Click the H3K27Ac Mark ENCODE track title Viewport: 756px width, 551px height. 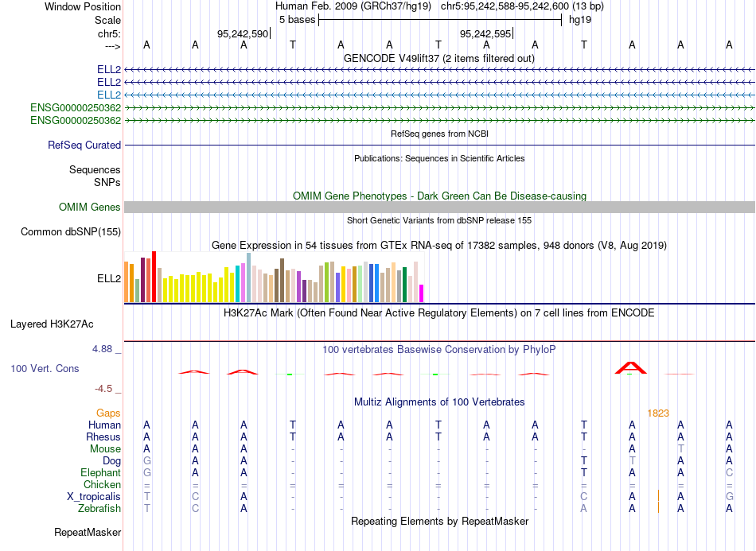pos(439,313)
